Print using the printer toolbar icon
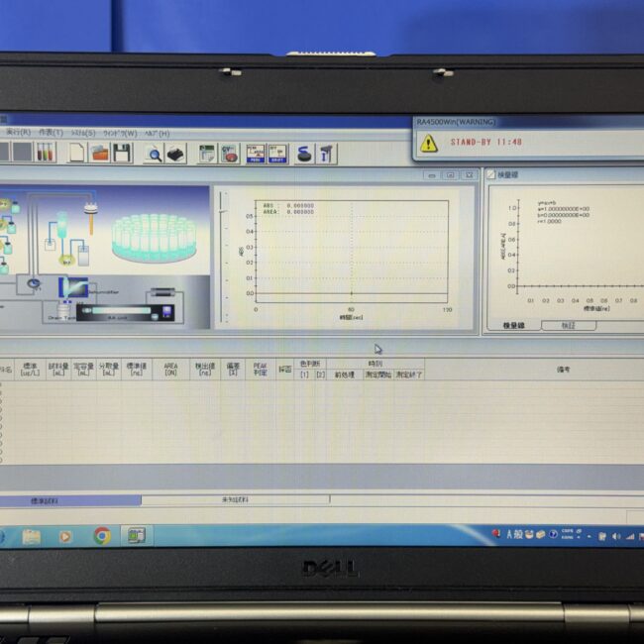Viewport: 644px width, 644px height. (175, 153)
